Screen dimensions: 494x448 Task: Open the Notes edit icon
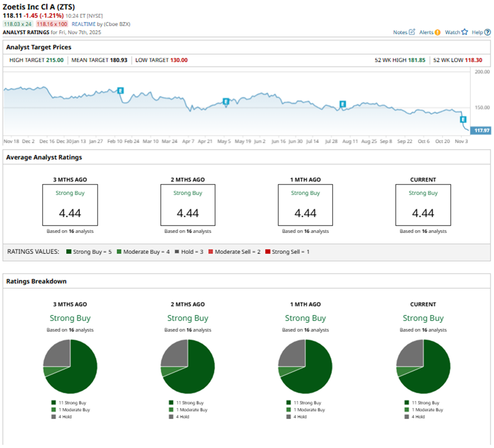pos(412,32)
